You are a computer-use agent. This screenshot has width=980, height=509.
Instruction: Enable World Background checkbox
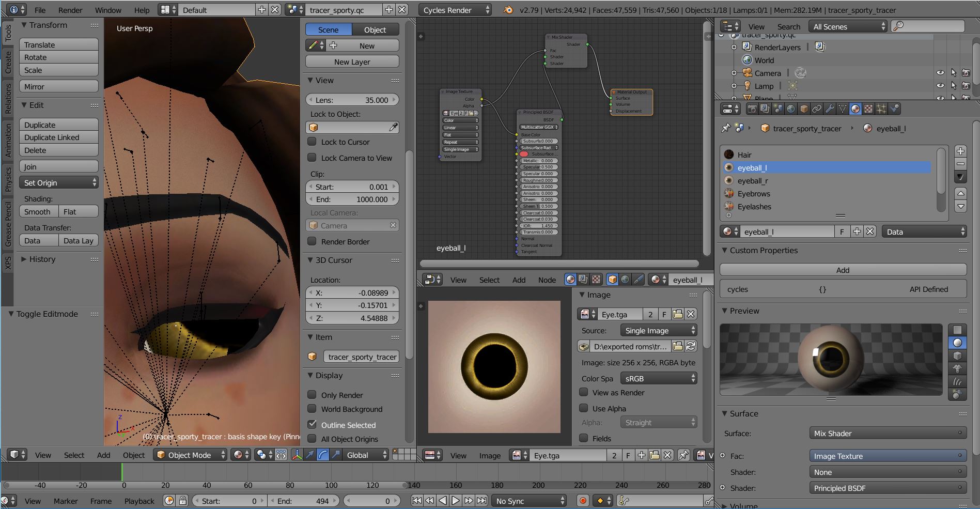(312, 409)
